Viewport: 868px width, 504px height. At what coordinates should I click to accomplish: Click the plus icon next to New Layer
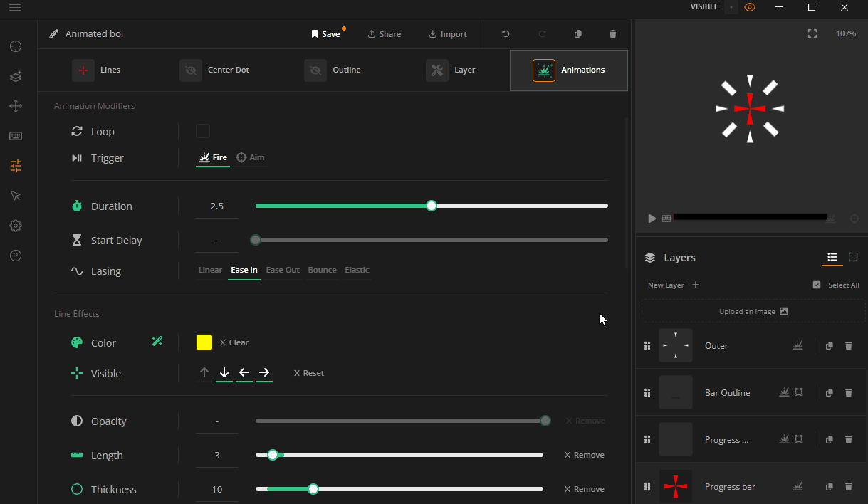[x=696, y=285]
